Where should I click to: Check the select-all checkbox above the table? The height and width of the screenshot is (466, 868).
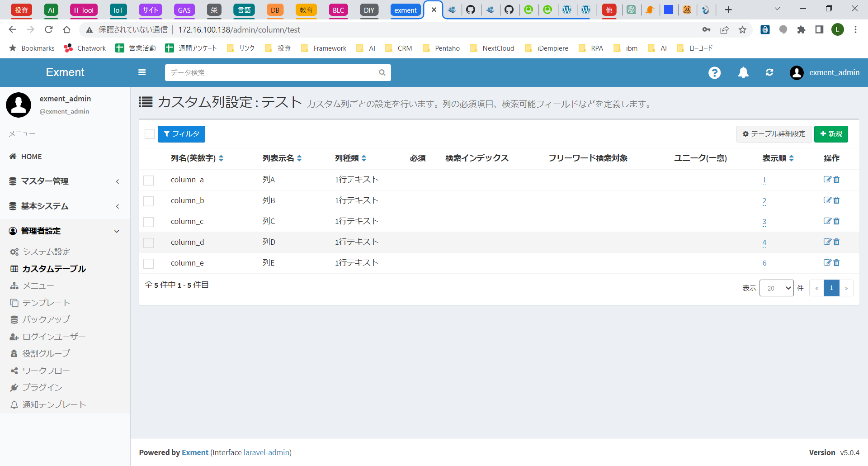(x=149, y=134)
